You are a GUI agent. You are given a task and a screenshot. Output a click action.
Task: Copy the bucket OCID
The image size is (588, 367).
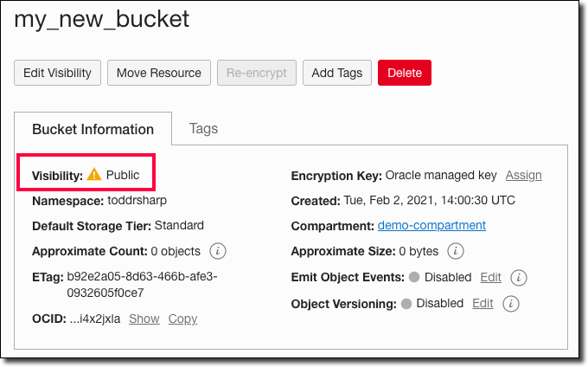[x=182, y=319]
